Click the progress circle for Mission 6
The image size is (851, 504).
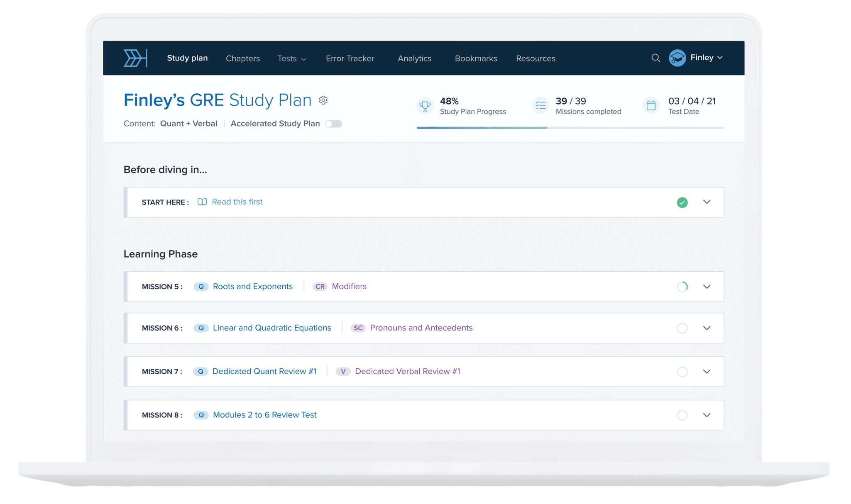[682, 328]
